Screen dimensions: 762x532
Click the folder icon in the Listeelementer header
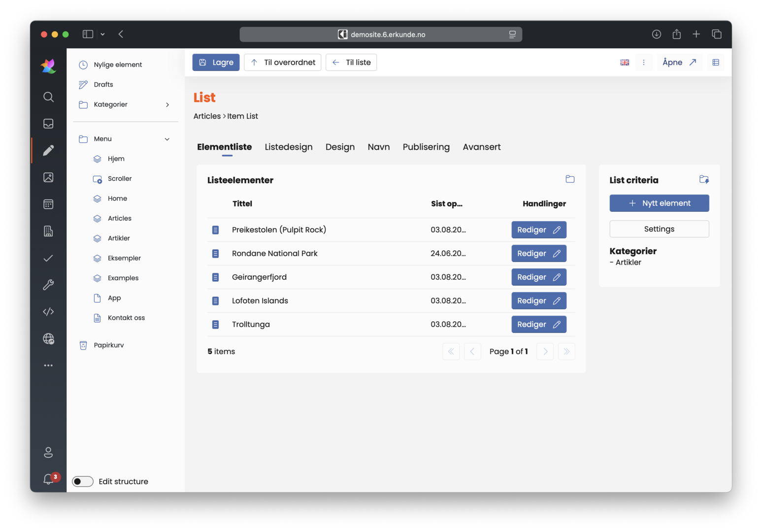(570, 179)
